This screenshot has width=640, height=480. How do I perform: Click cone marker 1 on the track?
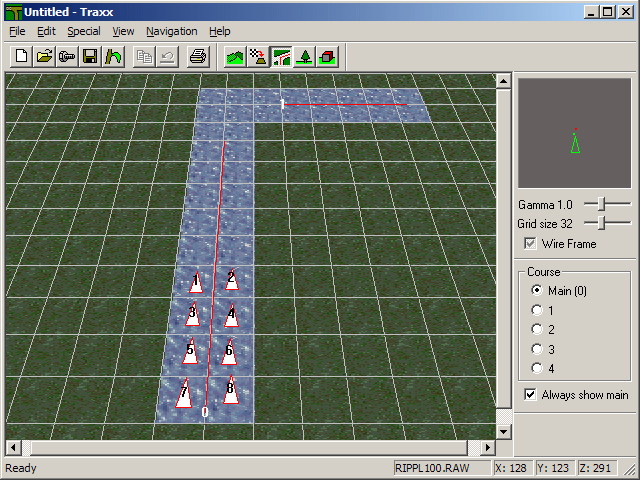click(196, 283)
